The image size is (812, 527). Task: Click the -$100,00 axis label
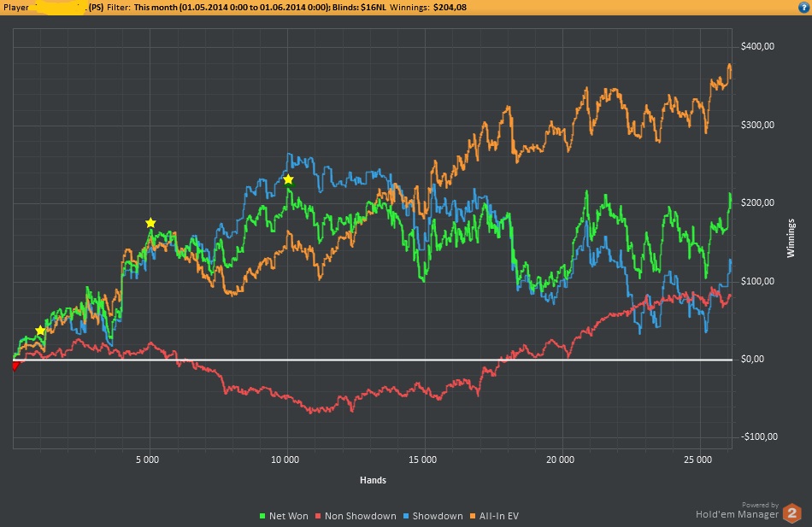(759, 437)
